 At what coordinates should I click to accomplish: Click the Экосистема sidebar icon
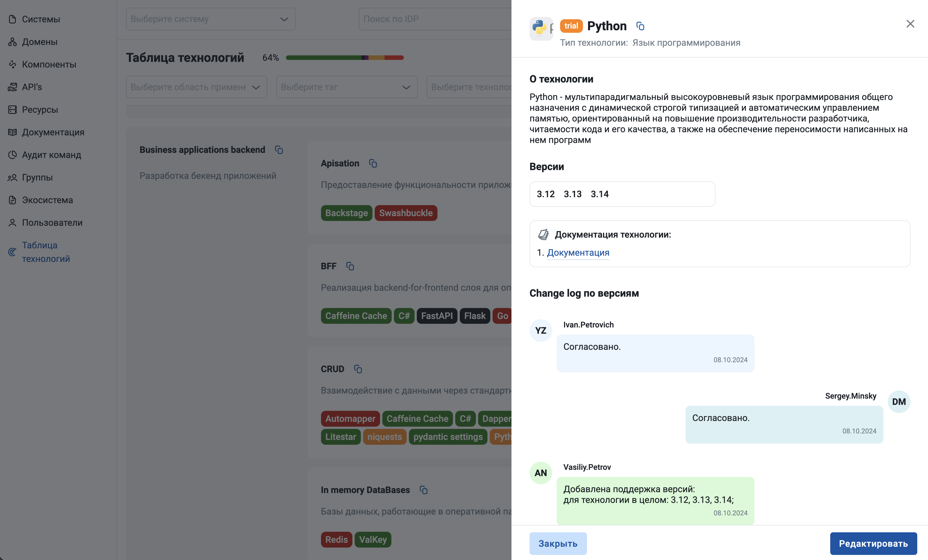pos(12,200)
